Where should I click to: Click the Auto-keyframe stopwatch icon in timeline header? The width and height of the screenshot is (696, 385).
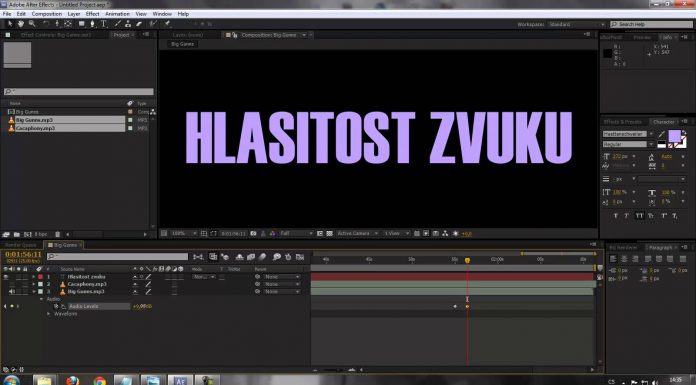point(288,257)
